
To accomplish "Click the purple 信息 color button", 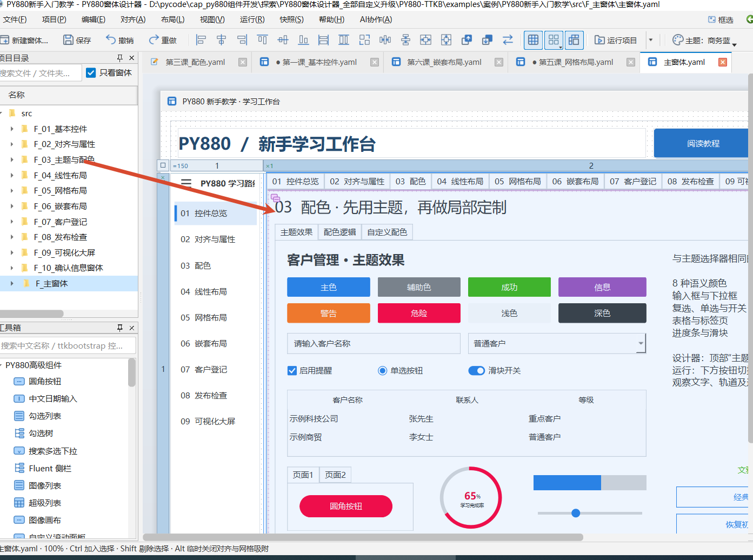I will click(602, 288).
